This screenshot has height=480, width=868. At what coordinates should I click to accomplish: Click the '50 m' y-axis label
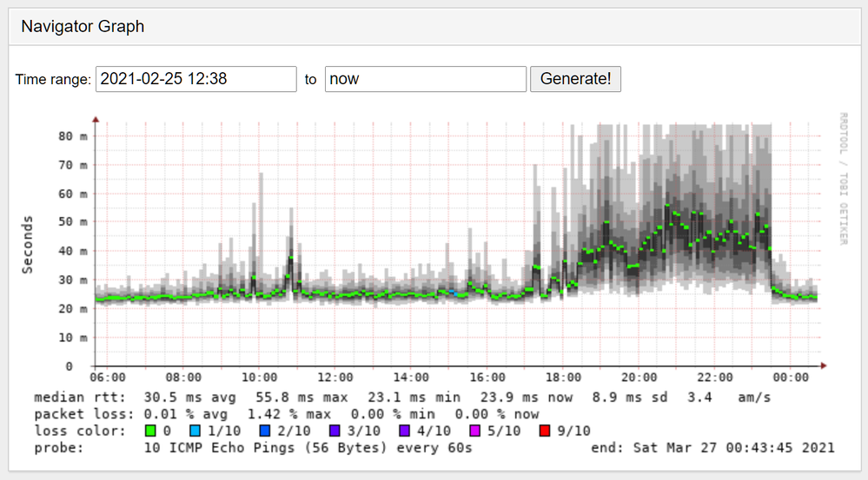click(x=73, y=221)
